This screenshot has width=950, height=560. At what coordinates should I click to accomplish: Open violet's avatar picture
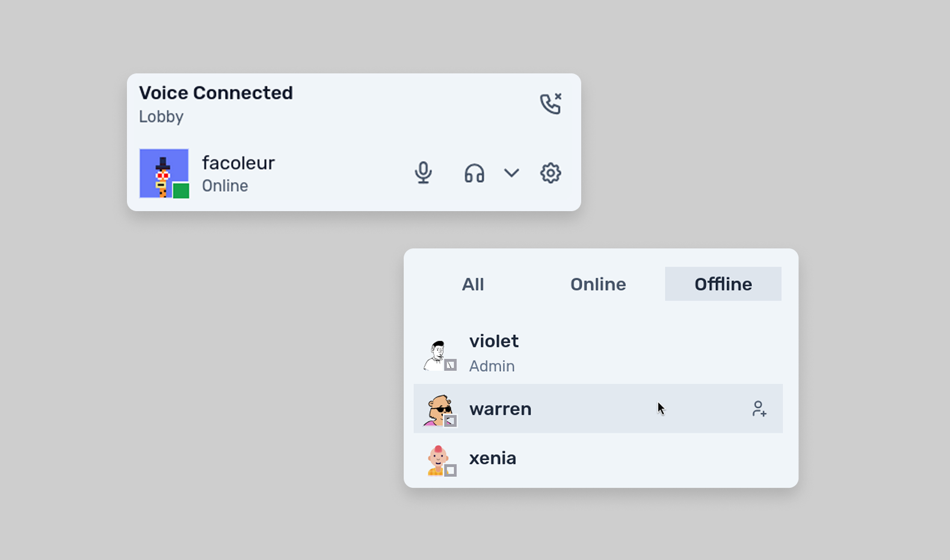pos(436,354)
